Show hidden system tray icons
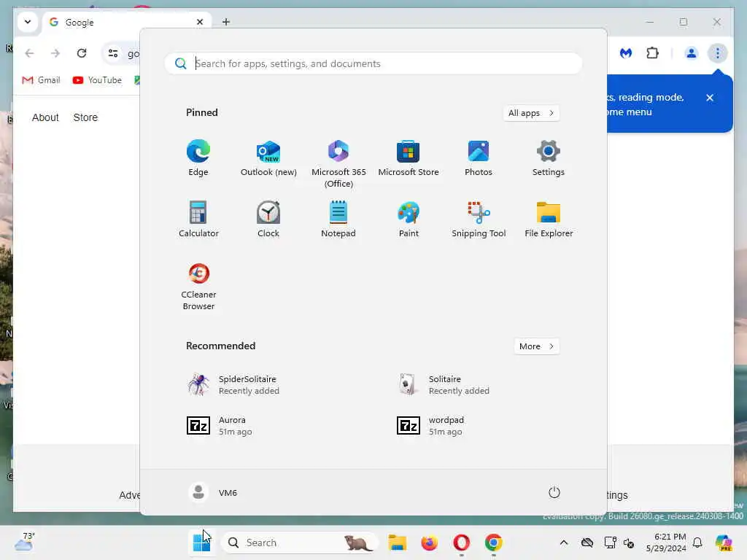This screenshot has height=560, width=747. pos(564,542)
